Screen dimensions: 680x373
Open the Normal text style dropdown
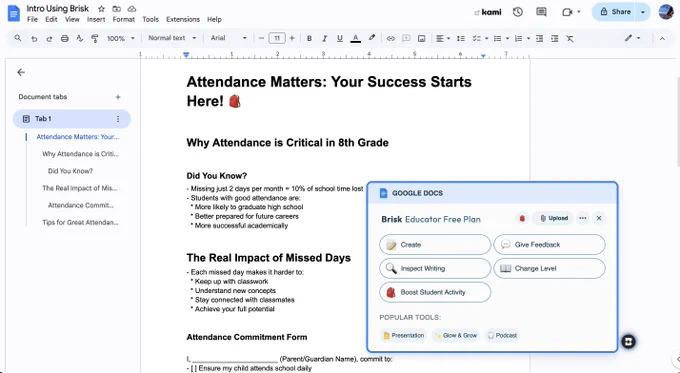pos(172,38)
